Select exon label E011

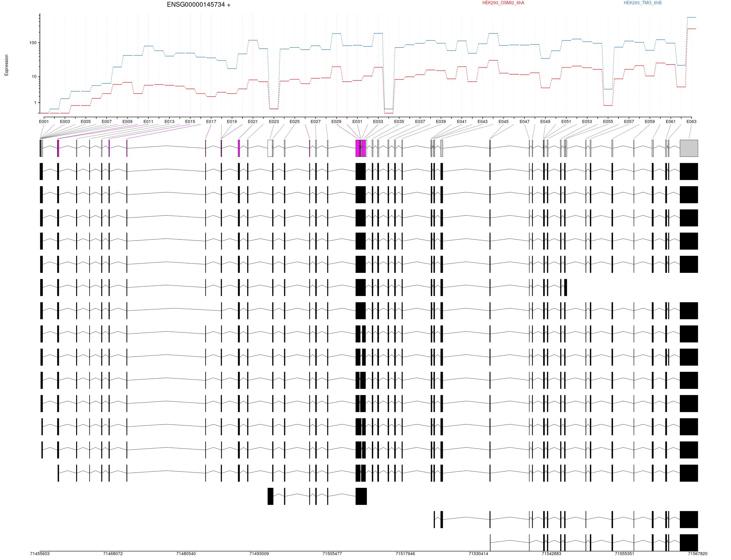coord(148,122)
